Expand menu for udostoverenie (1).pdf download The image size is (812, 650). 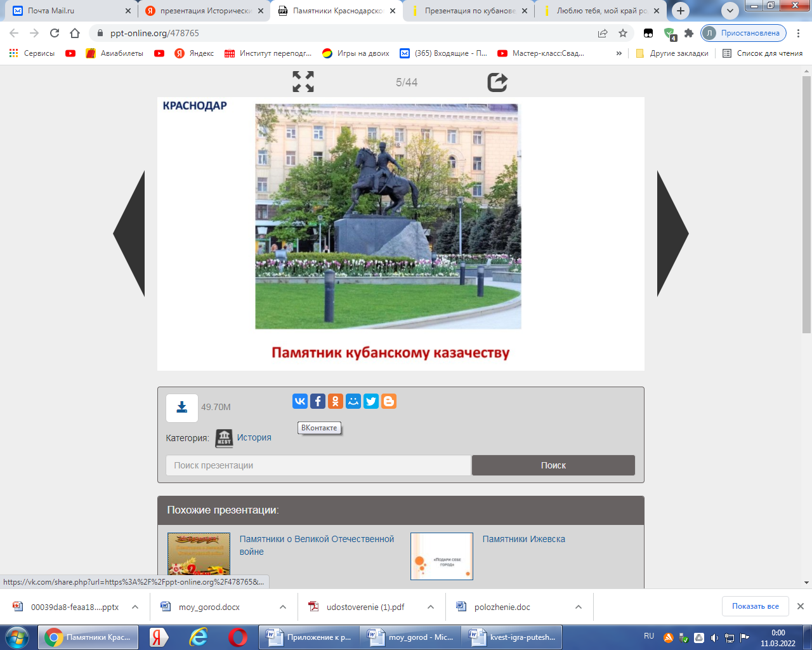pos(431,607)
